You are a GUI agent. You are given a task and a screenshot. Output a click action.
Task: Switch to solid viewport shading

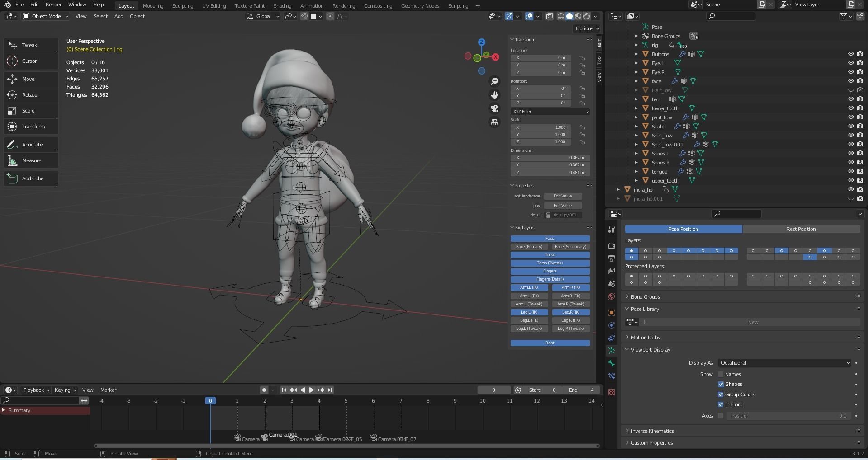coord(569,16)
